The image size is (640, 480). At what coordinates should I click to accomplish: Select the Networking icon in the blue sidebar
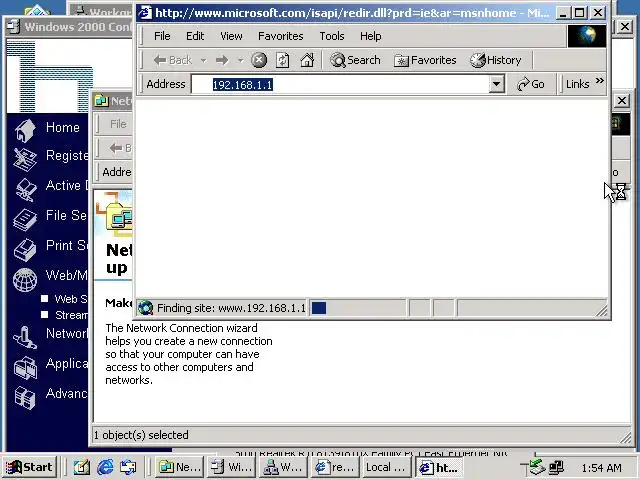[x=25, y=338]
